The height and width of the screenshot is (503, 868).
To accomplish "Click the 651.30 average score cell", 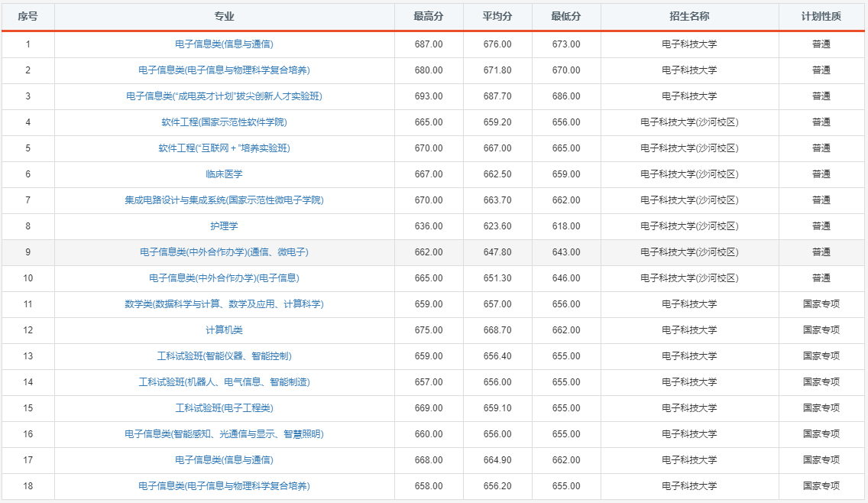I will coord(497,279).
